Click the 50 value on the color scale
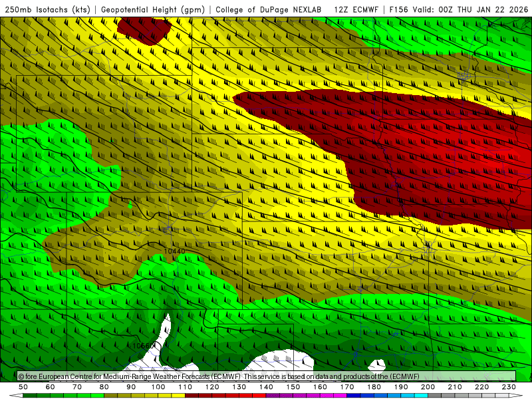 click(x=23, y=387)
